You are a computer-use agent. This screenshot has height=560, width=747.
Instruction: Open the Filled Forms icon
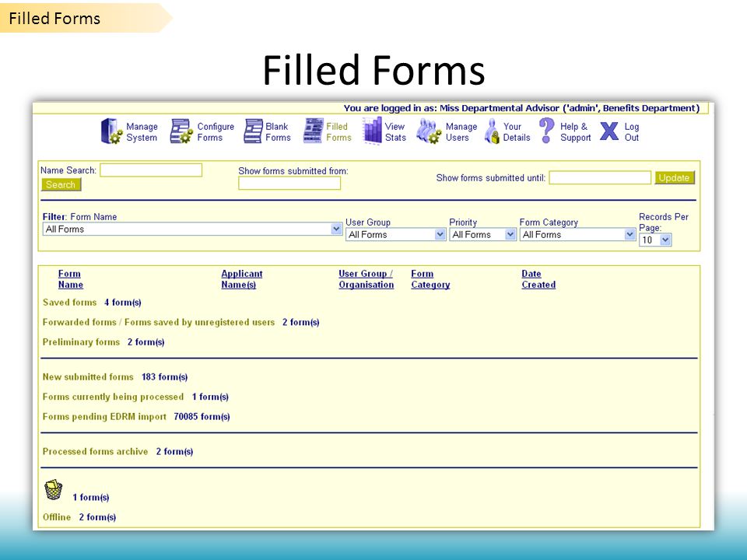coord(313,131)
